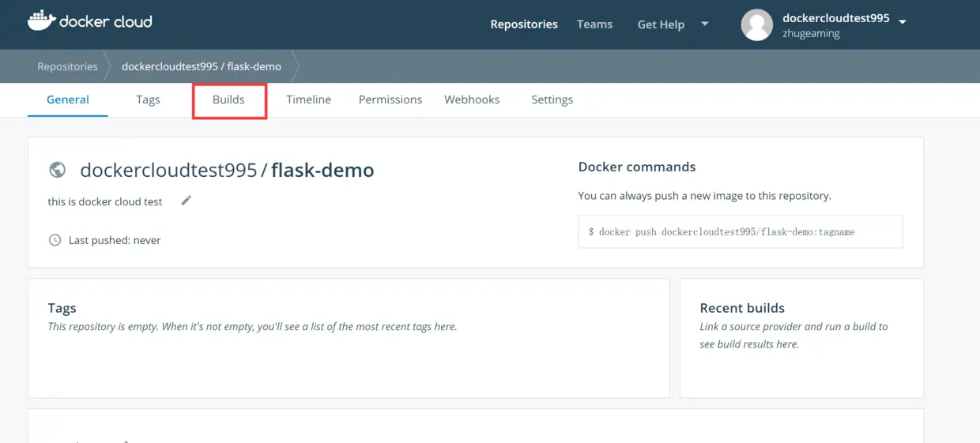980x443 pixels.
Task: Expand the Get Help dropdown arrow
Action: coord(705,24)
